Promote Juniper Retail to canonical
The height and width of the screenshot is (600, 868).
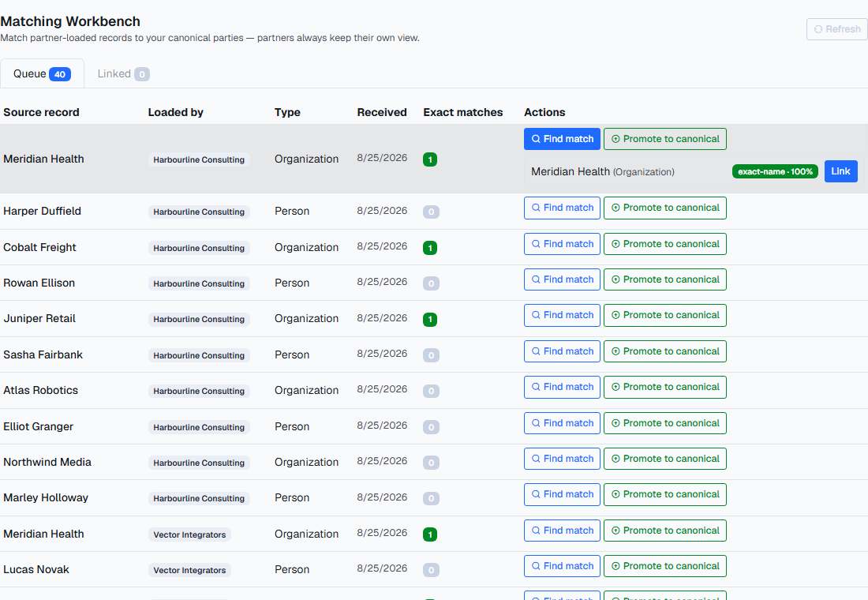665,315
